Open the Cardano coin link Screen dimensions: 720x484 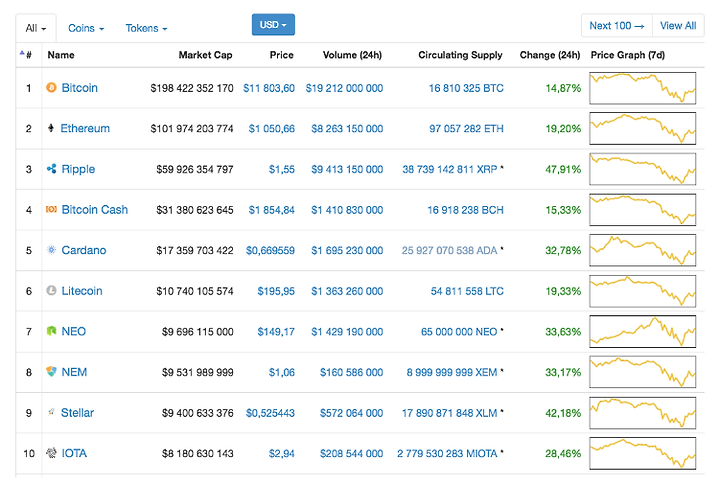pyautogui.click(x=84, y=250)
